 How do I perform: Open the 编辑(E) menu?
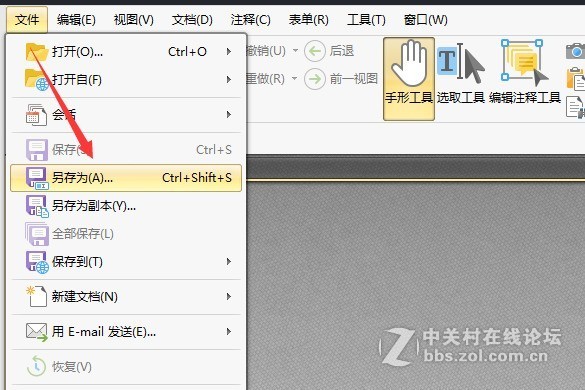[x=76, y=19]
